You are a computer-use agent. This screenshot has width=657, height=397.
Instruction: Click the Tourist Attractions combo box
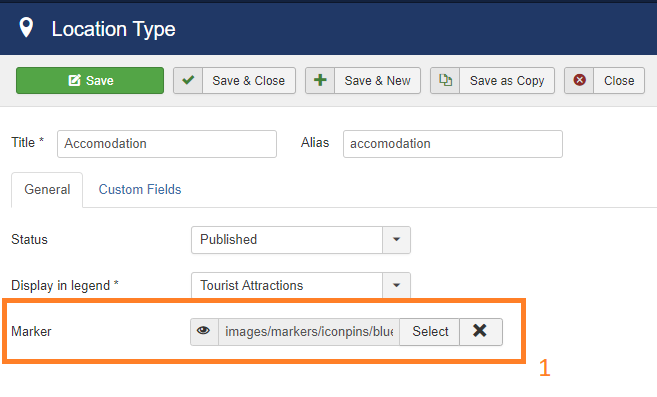pyautogui.click(x=301, y=285)
